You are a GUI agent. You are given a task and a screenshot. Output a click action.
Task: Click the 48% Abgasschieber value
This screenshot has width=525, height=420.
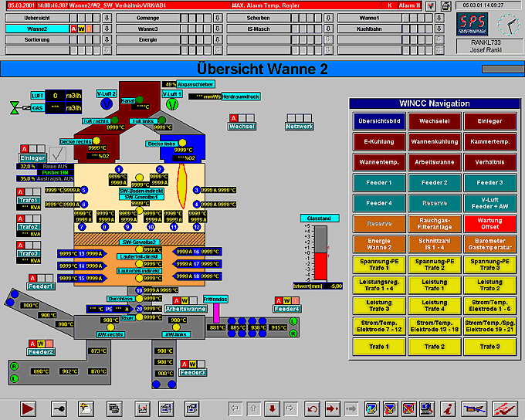(169, 84)
